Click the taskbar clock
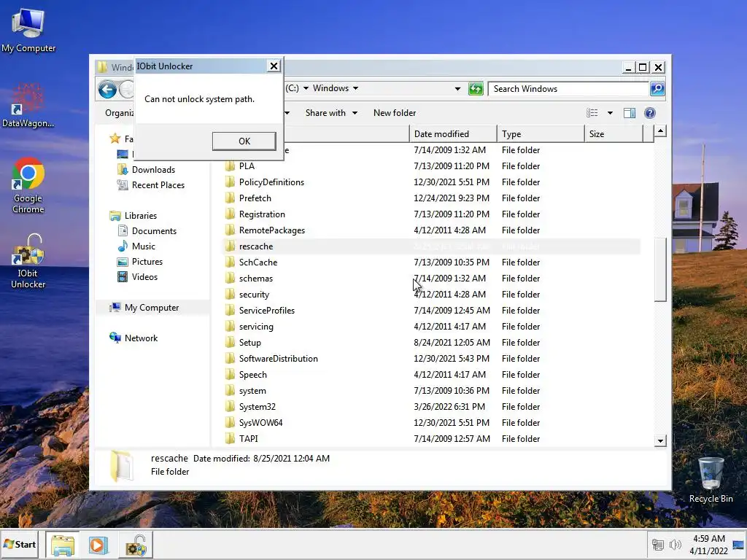The image size is (747, 560). (x=708, y=545)
